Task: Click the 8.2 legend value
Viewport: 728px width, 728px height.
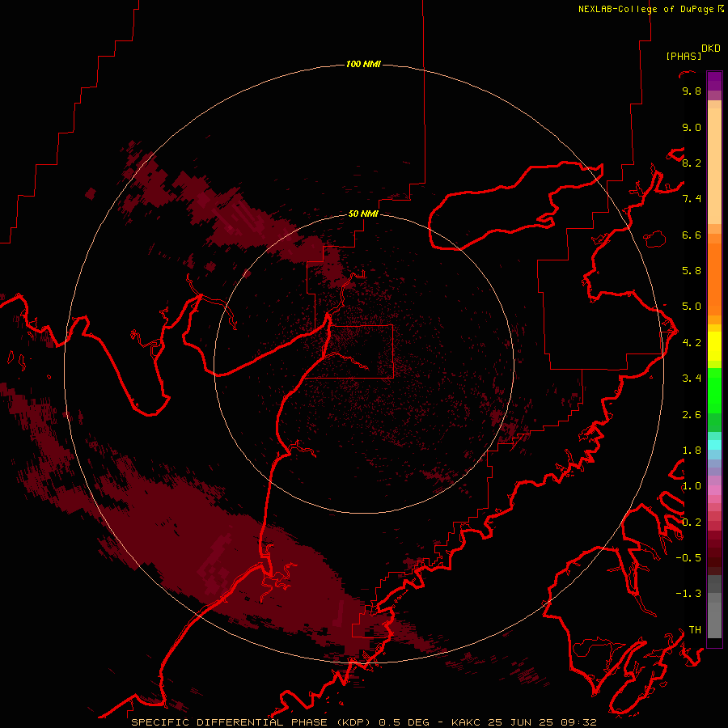Action: click(x=692, y=163)
